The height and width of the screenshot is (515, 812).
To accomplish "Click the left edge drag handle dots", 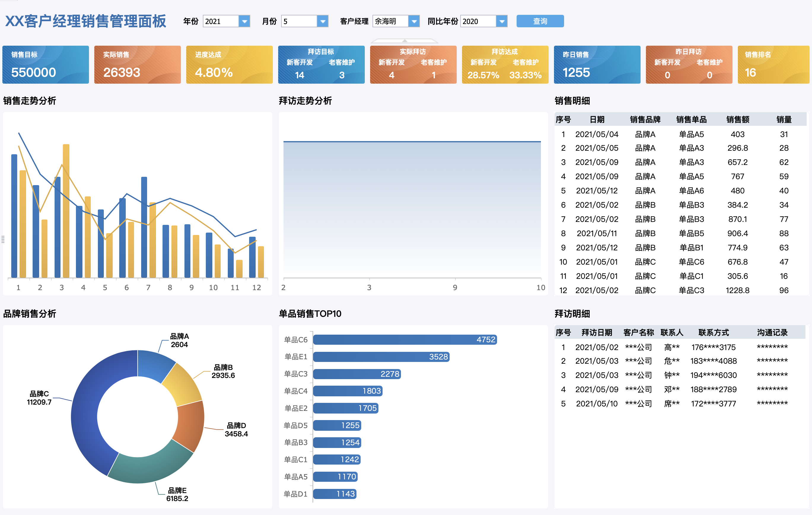I will click(x=3, y=239).
